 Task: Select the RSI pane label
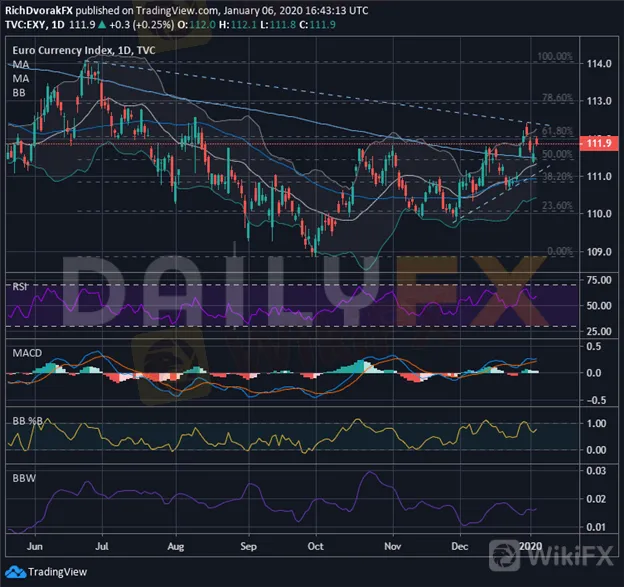tap(19, 287)
